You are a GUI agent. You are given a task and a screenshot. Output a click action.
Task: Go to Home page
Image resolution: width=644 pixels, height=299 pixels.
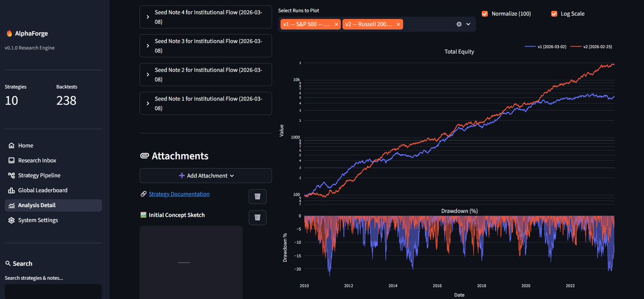point(53,145)
